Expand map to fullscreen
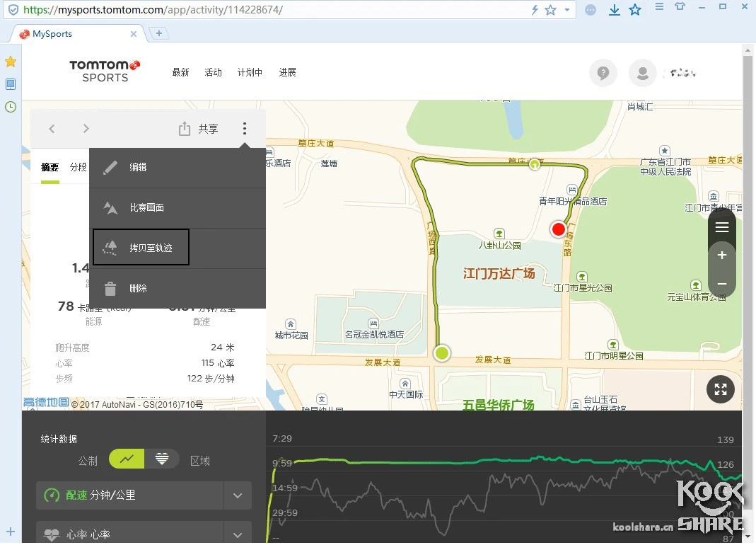This screenshot has width=756, height=545. tap(721, 389)
